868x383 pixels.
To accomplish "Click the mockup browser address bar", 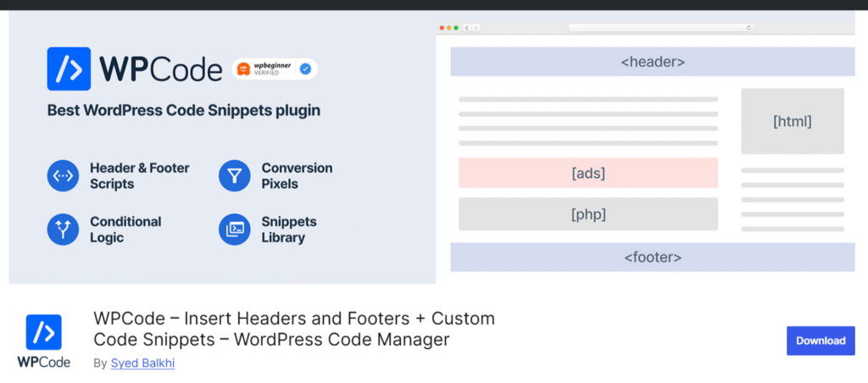I will (661, 28).
